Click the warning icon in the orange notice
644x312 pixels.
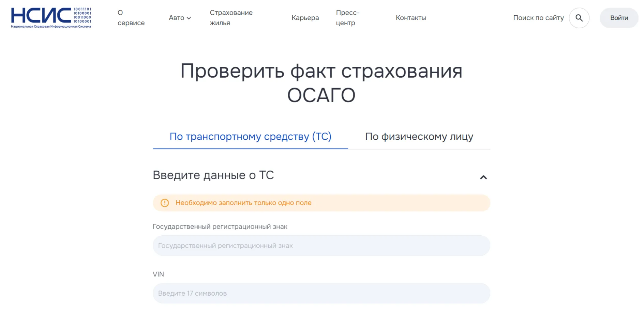point(165,202)
